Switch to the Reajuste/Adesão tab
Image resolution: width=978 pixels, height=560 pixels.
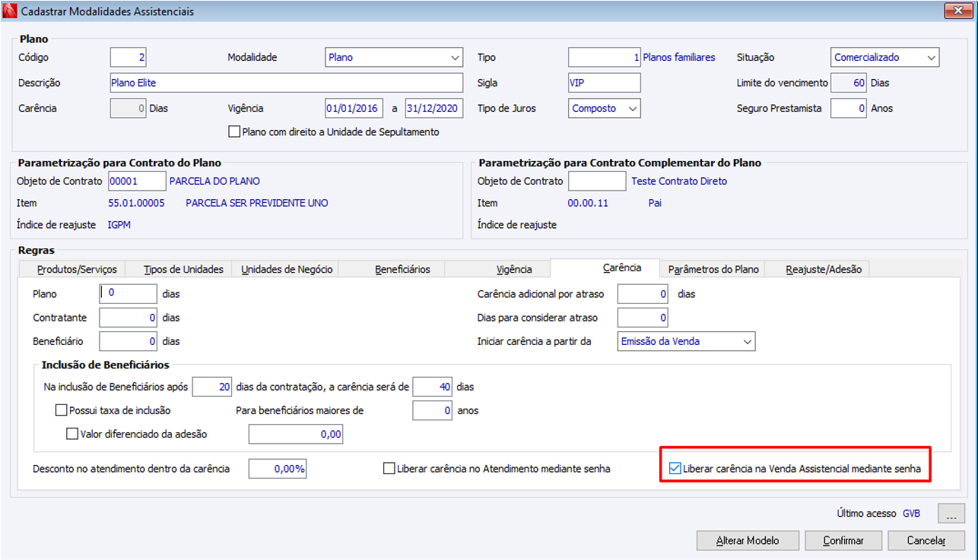tap(817, 269)
